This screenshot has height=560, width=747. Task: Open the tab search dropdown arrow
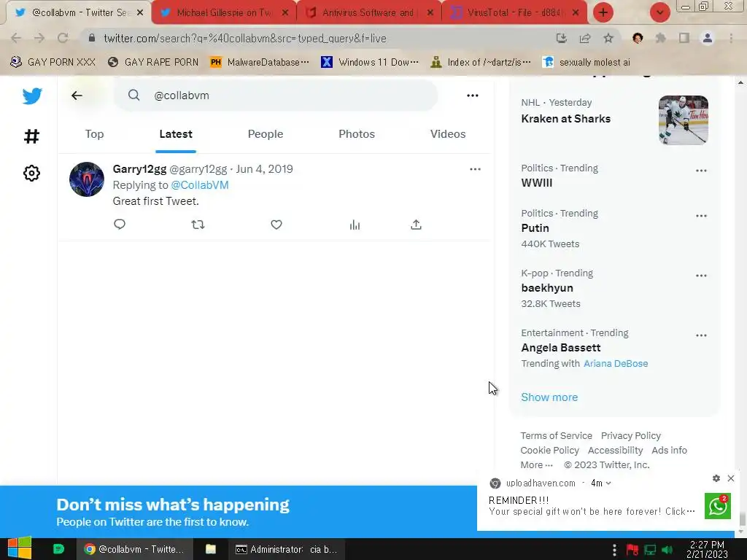(659, 12)
